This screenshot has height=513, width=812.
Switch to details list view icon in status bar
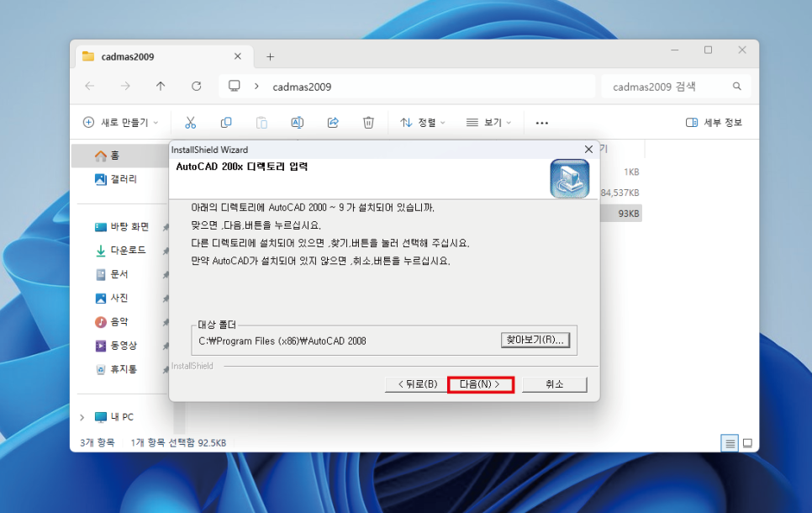click(x=730, y=443)
